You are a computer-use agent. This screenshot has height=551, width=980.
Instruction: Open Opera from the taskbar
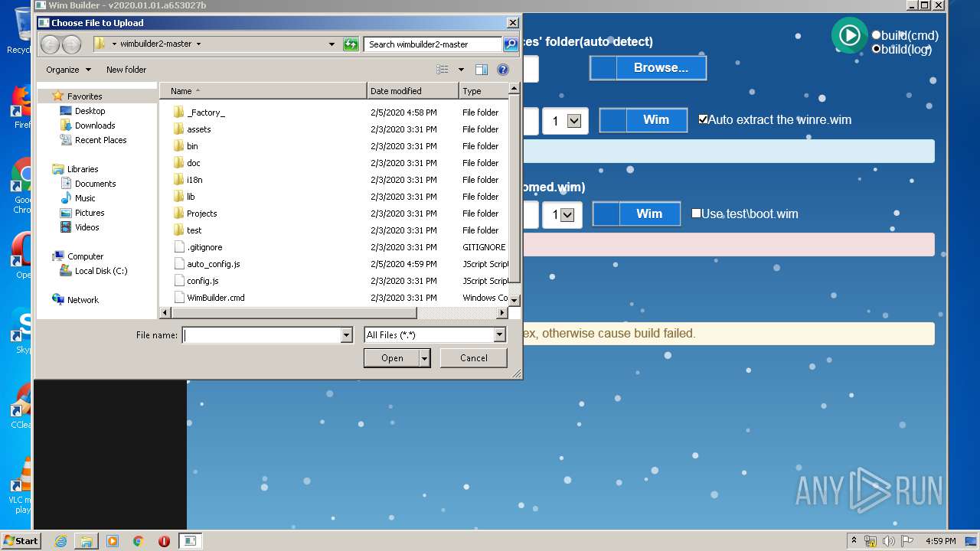click(x=164, y=541)
